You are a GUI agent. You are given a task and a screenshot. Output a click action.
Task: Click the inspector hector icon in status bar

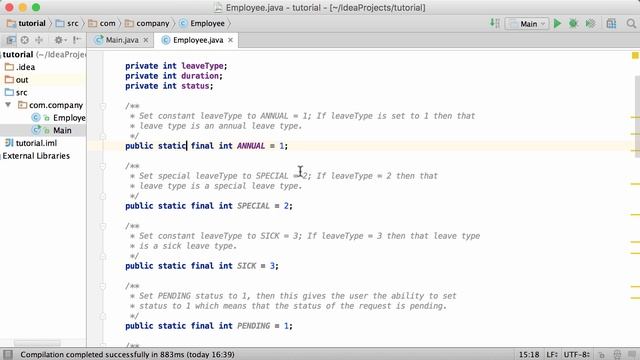click(617, 355)
